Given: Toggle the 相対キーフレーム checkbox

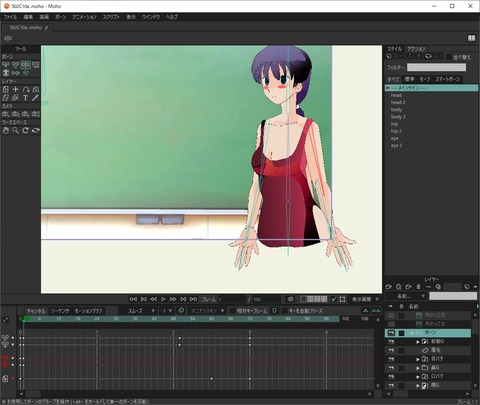Looking at the screenshot, I should point(233,311).
